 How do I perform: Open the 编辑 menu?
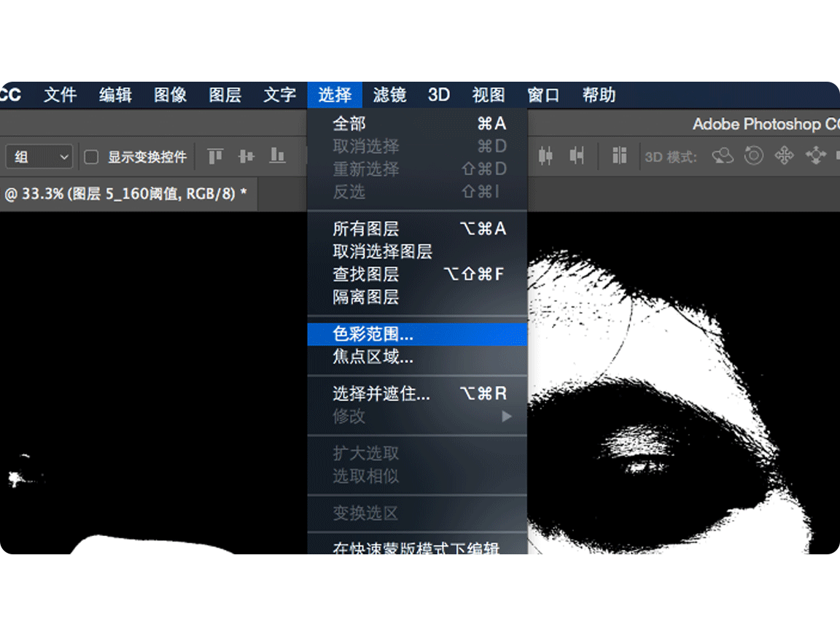[115, 95]
